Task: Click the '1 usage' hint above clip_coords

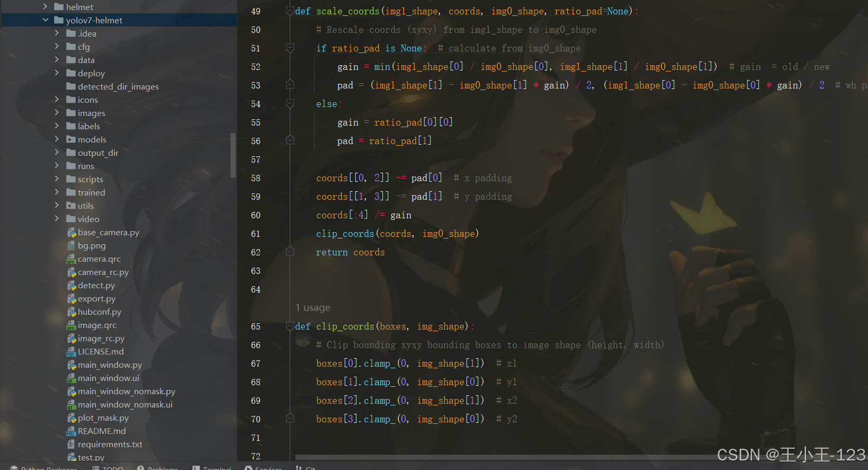Action: (313, 308)
